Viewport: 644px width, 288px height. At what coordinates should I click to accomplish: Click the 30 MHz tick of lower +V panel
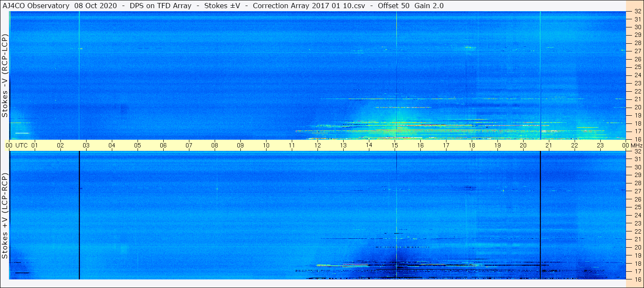638,167
